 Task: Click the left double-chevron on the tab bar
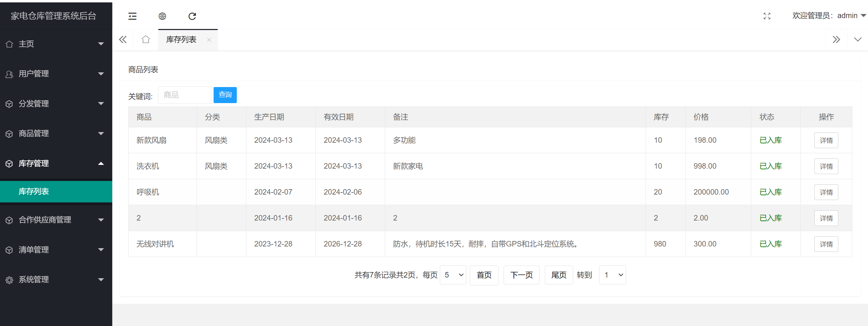coord(123,39)
